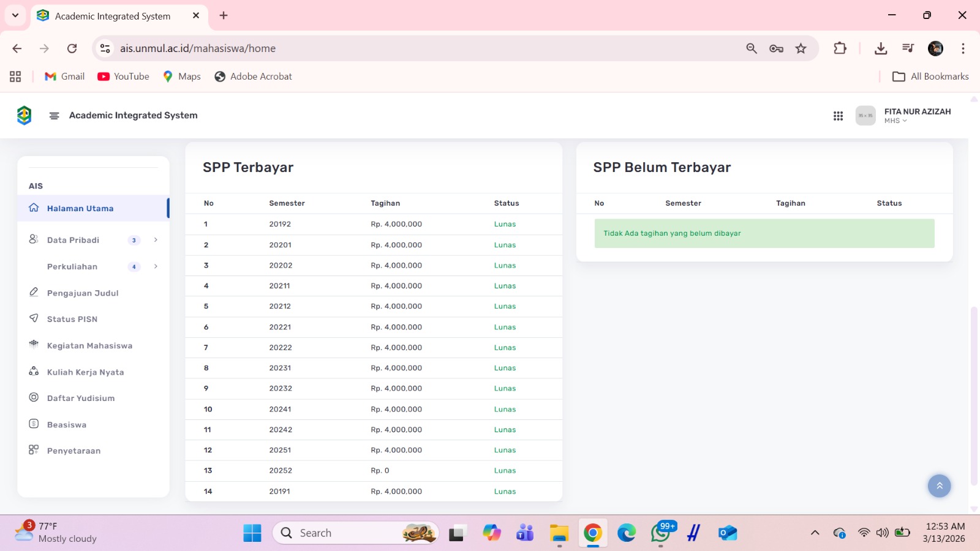Screen dimensions: 980x551
Task: Reload the page with the refresh icon
Action: coord(72,48)
